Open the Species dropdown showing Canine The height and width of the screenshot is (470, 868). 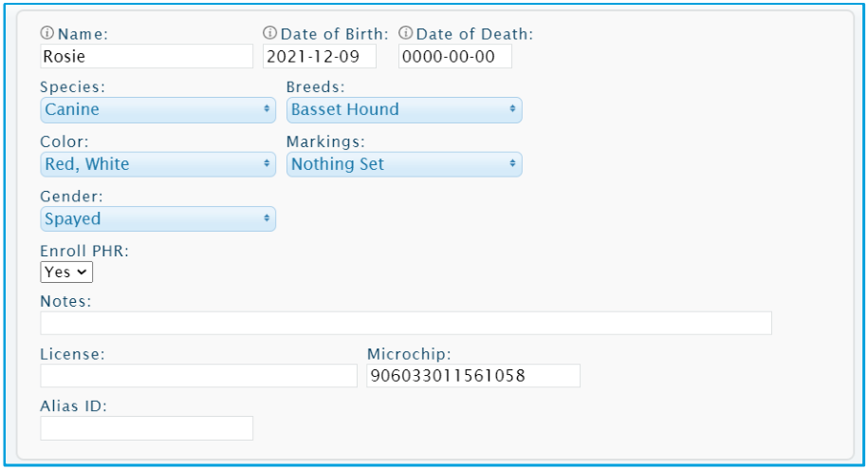point(157,110)
